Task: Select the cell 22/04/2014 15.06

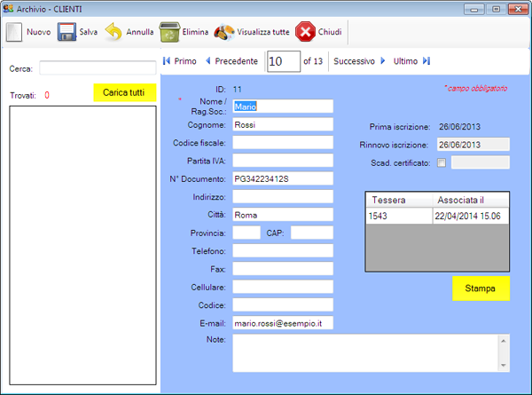Action: [471, 216]
